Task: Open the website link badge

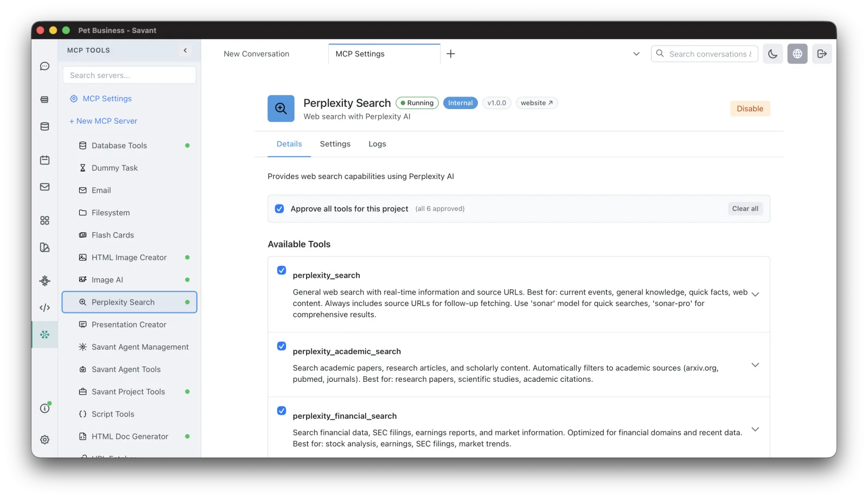Action: (x=537, y=103)
